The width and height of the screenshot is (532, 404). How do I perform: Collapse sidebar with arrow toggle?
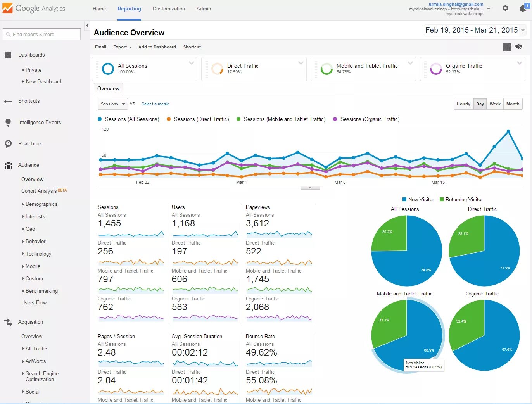[x=87, y=26]
